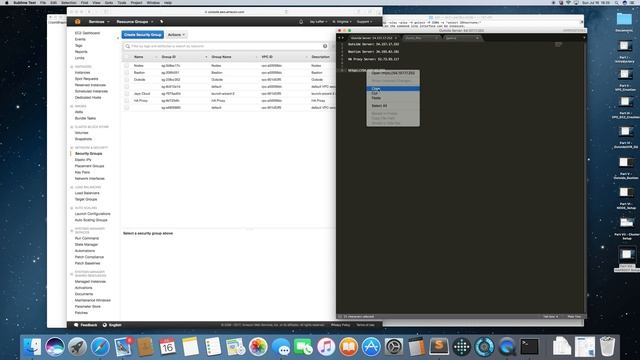Open iBooks app in the dock
This screenshot has height=360, width=640.
(x=348, y=347)
